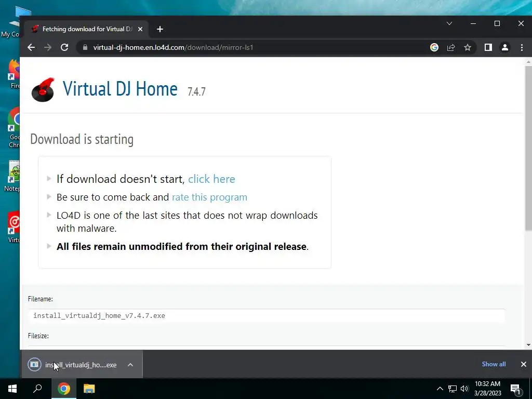Select the Fetching download for Virtual DJ tab

click(x=87, y=29)
